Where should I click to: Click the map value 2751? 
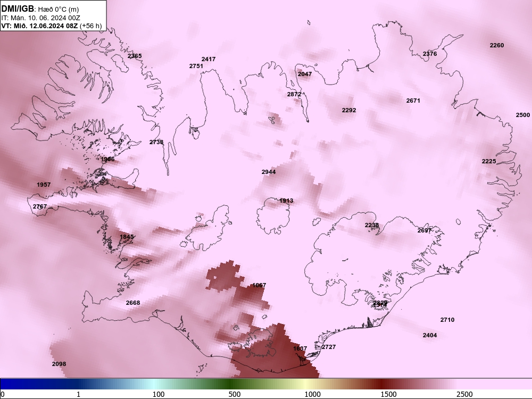tap(196, 66)
